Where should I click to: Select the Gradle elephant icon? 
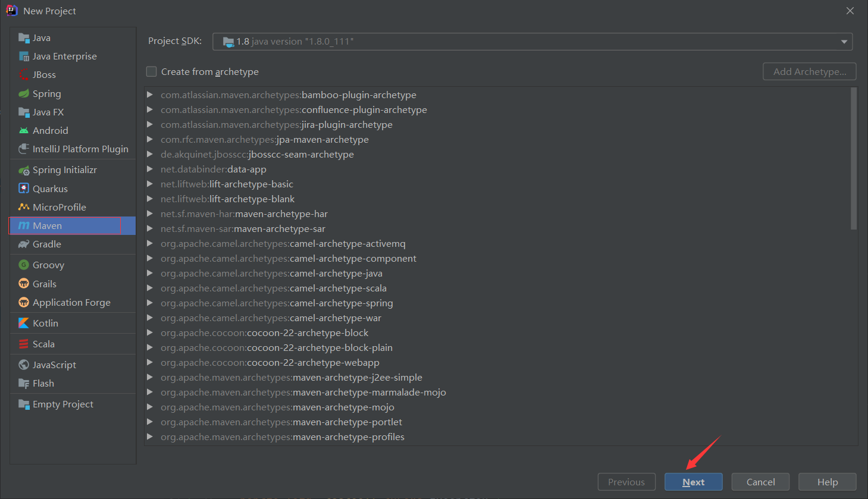24,244
